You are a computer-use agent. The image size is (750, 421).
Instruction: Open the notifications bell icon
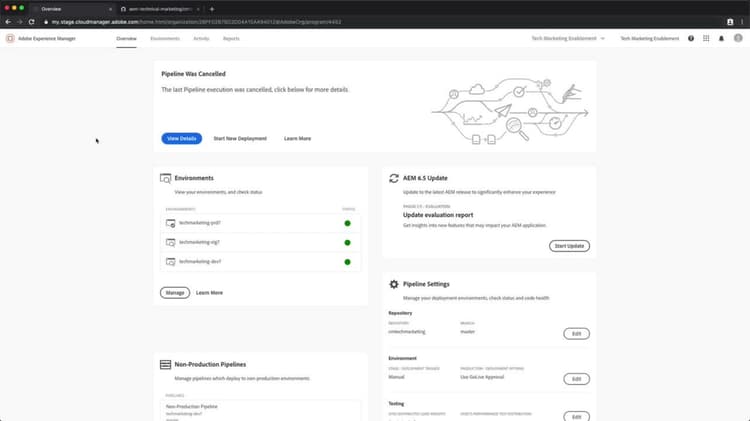[x=721, y=38]
